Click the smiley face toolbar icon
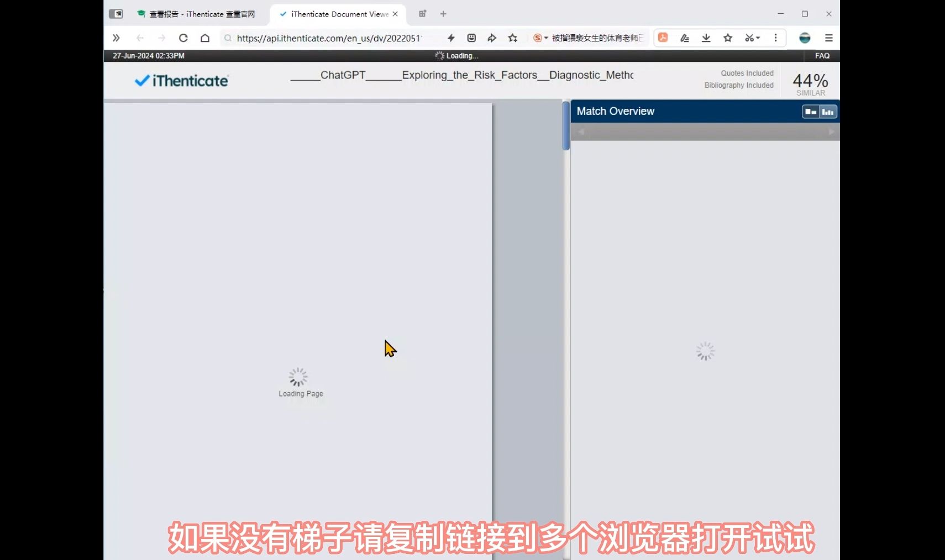 [471, 38]
